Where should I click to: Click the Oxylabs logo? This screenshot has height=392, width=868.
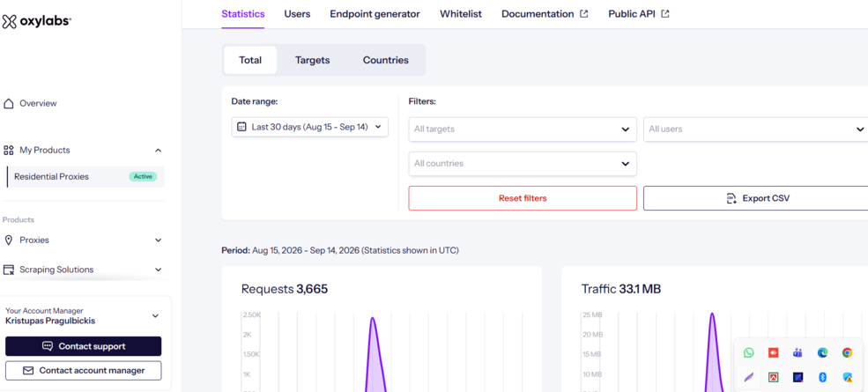tap(36, 22)
